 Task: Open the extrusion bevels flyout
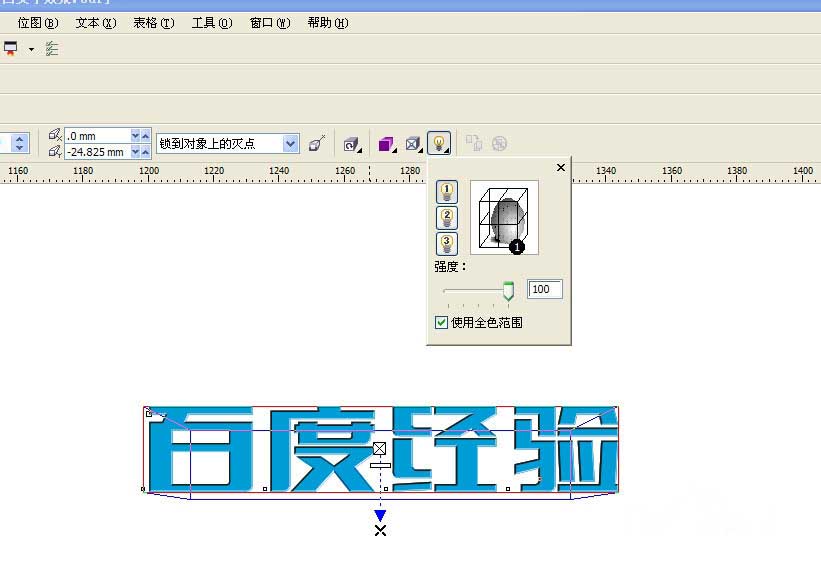coord(414,144)
